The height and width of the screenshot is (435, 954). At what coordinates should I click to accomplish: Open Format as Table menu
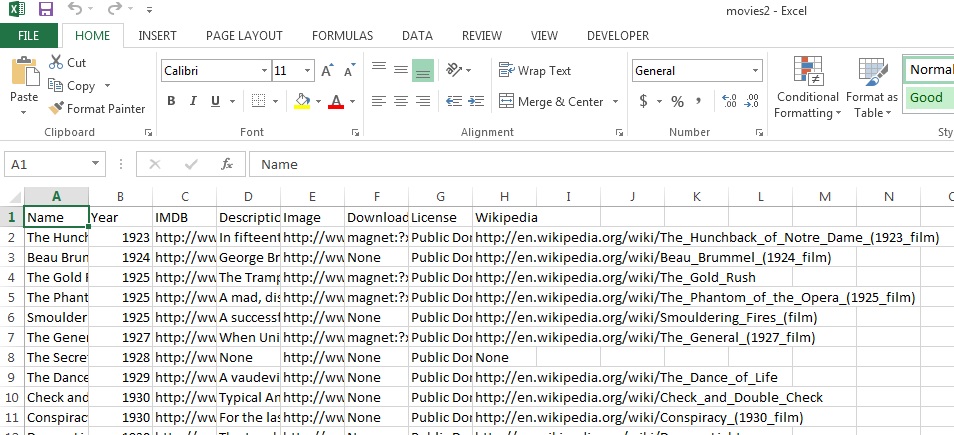click(x=872, y=88)
